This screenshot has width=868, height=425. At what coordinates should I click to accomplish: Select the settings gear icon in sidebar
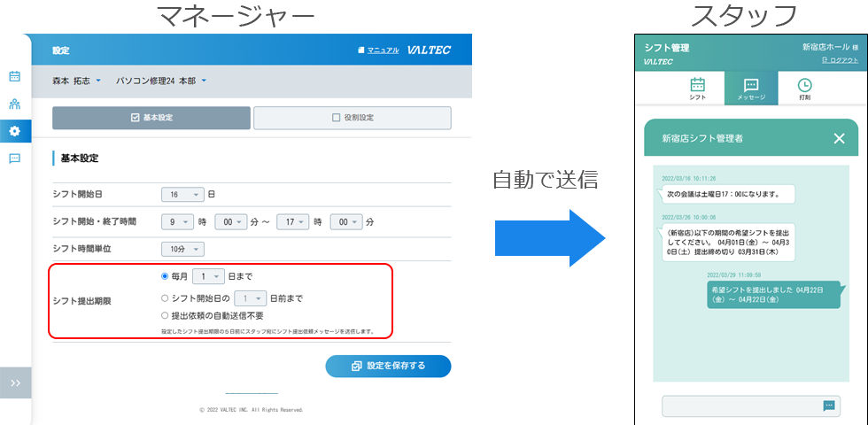(x=15, y=131)
